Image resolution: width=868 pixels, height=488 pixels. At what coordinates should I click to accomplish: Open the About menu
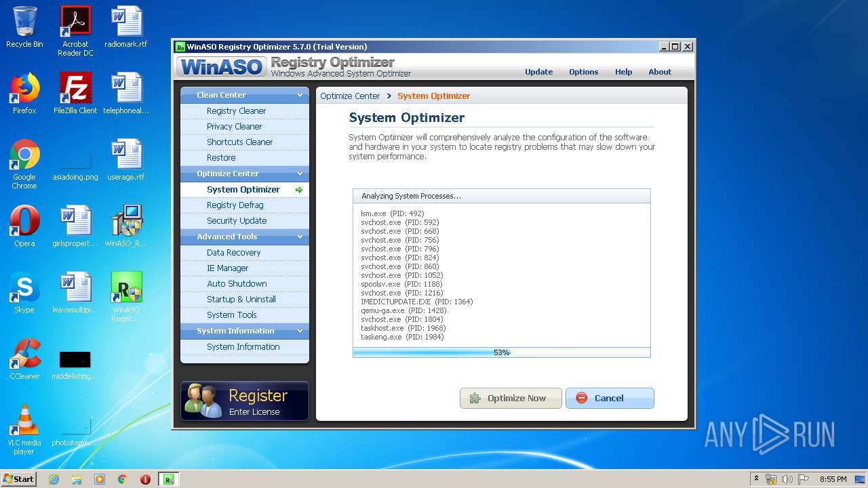pos(660,72)
